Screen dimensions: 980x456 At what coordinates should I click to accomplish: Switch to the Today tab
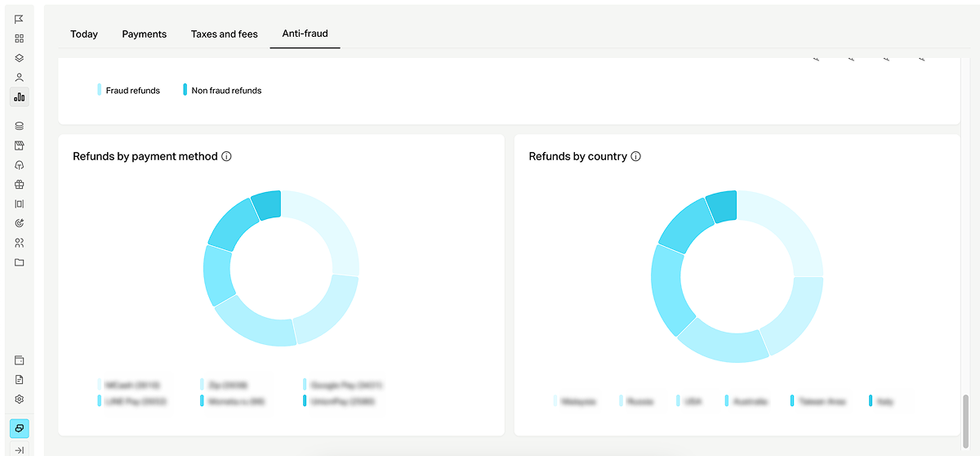84,34
